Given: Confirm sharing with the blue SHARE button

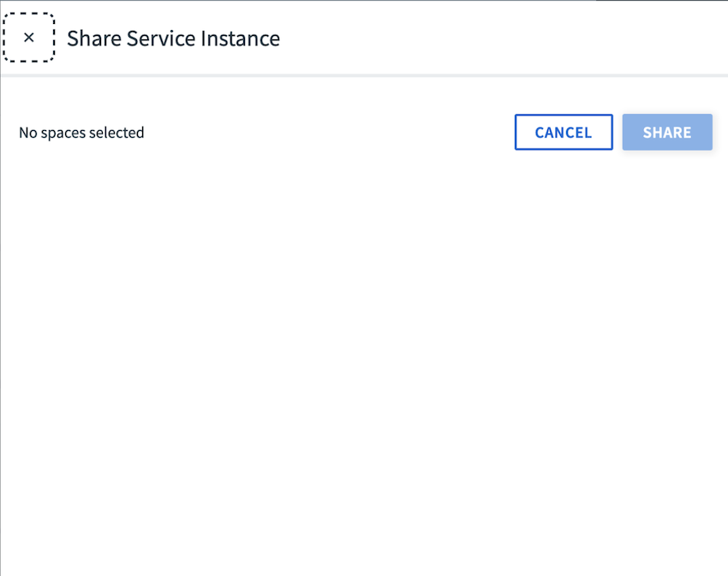Looking at the screenshot, I should pos(667,133).
